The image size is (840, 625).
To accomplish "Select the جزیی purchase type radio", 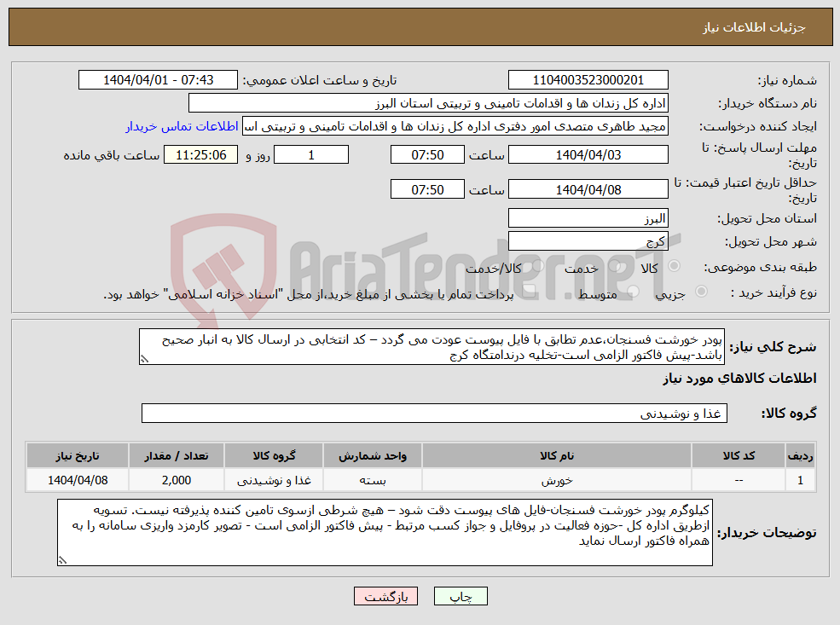I will (x=701, y=292).
